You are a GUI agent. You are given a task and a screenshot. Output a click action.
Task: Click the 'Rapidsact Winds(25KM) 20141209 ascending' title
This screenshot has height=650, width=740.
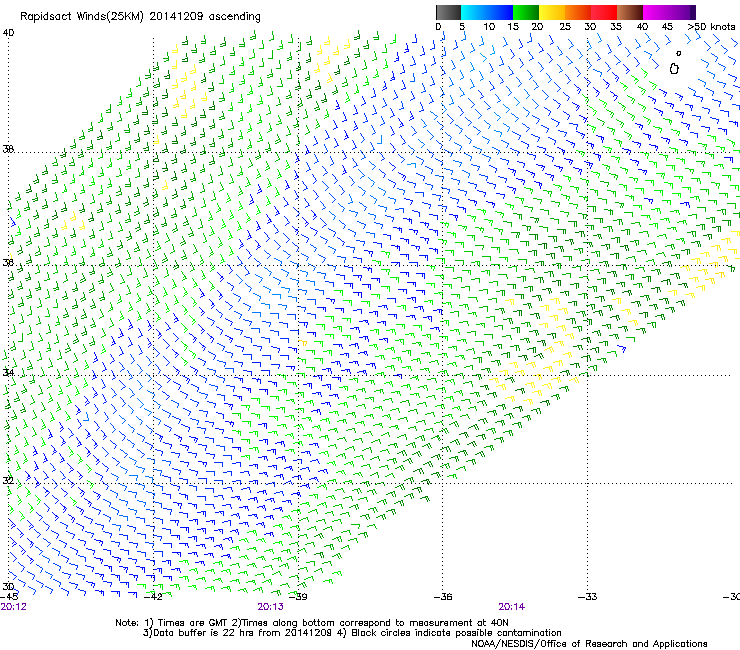[140, 17]
